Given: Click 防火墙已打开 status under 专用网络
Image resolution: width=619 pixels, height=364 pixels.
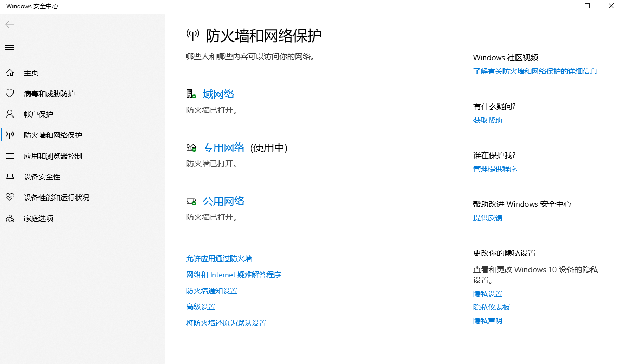Looking at the screenshot, I should 212,163.
